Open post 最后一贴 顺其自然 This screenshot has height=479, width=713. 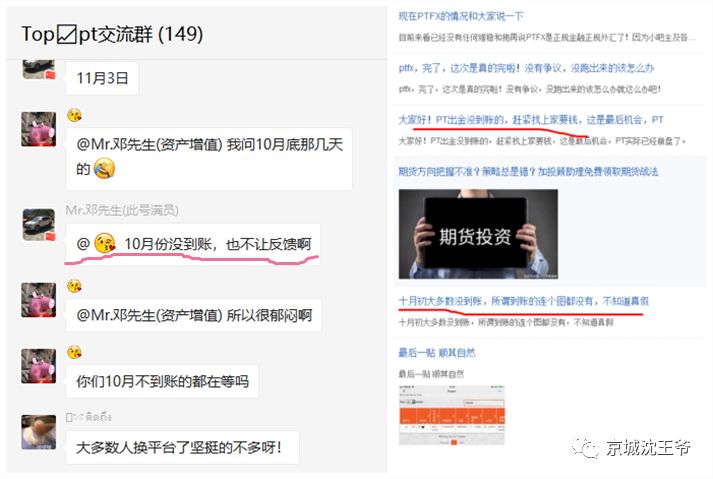pos(437,353)
